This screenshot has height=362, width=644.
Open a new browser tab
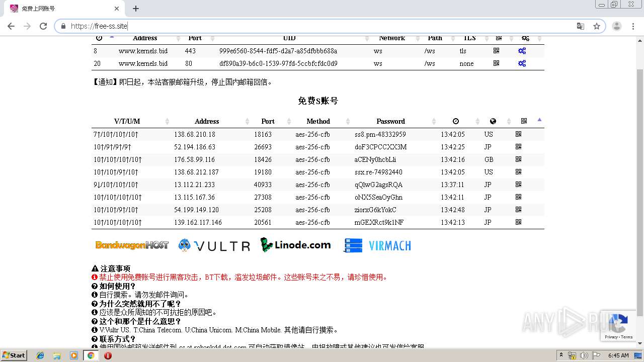point(136,9)
